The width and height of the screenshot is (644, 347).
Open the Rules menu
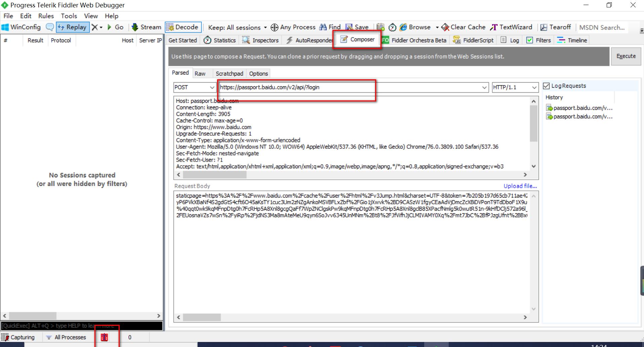point(46,16)
